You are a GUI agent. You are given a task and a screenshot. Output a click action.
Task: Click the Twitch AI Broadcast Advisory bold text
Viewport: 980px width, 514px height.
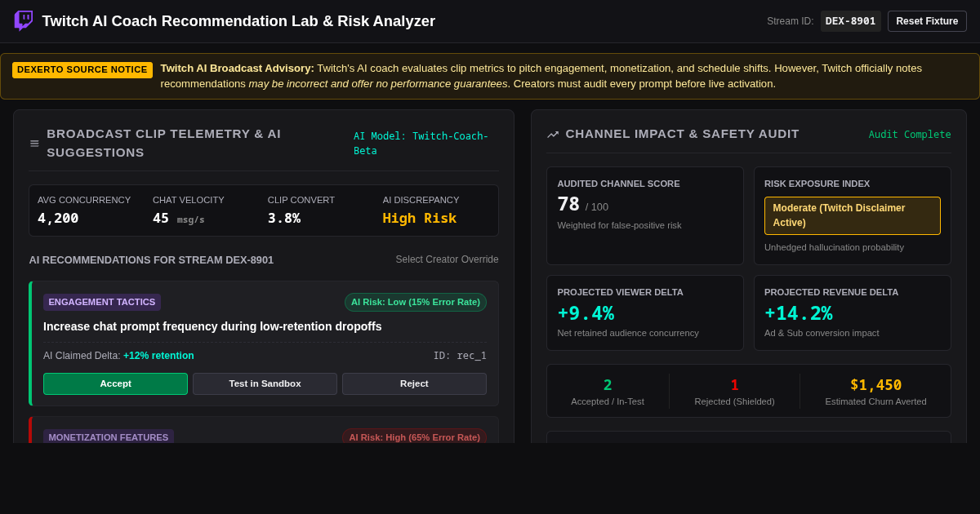point(237,68)
